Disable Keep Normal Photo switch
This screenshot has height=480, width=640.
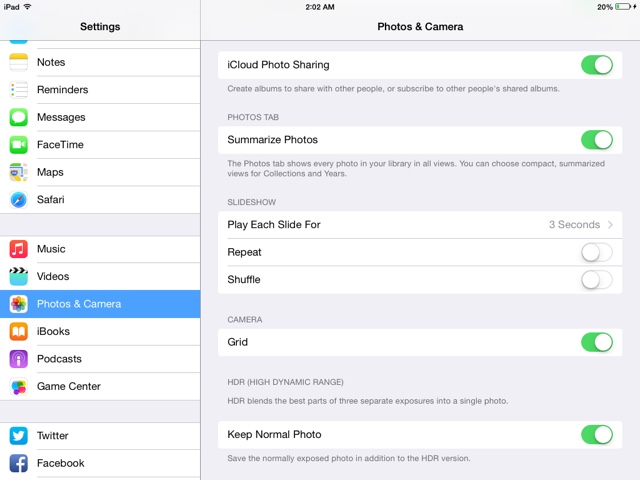tap(597, 435)
